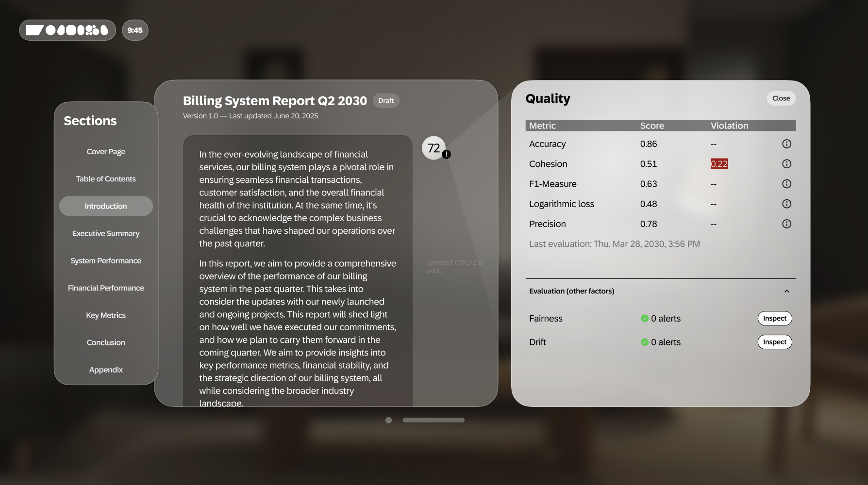The width and height of the screenshot is (868, 485).
Task: Close the Quality panel
Action: click(x=781, y=98)
